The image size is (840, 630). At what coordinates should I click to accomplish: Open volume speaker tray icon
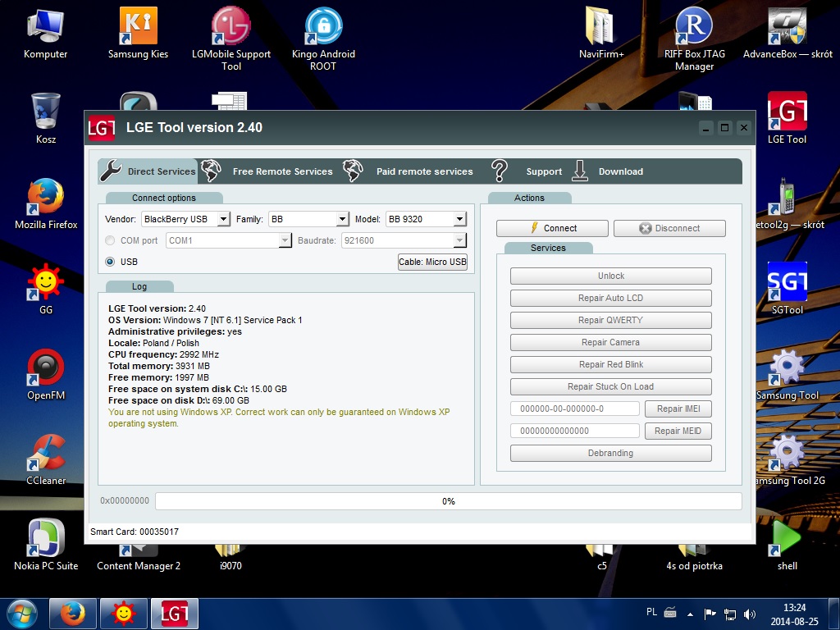pyautogui.click(x=750, y=614)
